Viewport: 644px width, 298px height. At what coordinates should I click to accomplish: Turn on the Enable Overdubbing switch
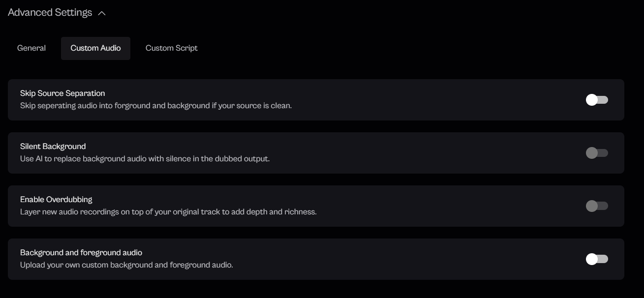pos(597,206)
